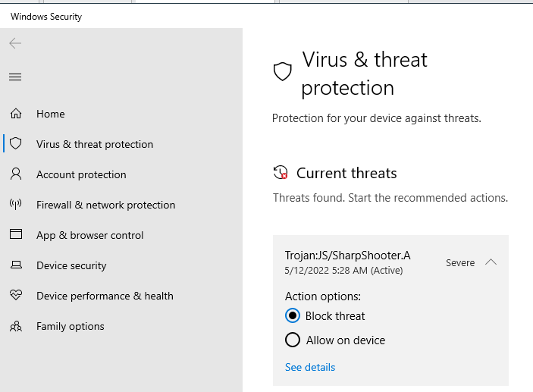
Task: Click the Account protection person icon
Action: [x=15, y=174]
